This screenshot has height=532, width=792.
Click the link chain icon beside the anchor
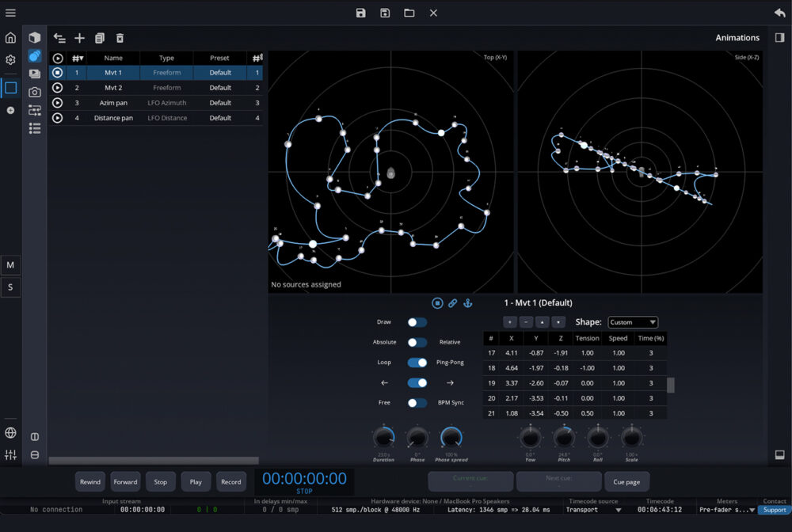pyautogui.click(x=452, y=303)
